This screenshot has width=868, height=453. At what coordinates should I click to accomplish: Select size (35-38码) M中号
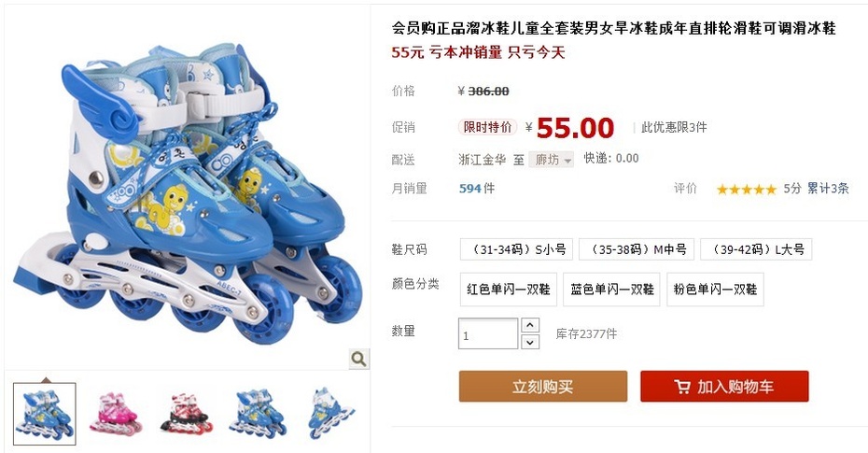637,249
